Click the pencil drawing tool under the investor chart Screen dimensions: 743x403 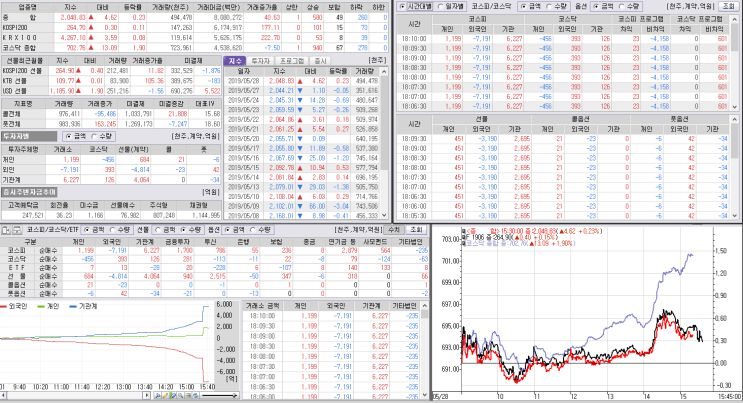(x=165, y=395)
